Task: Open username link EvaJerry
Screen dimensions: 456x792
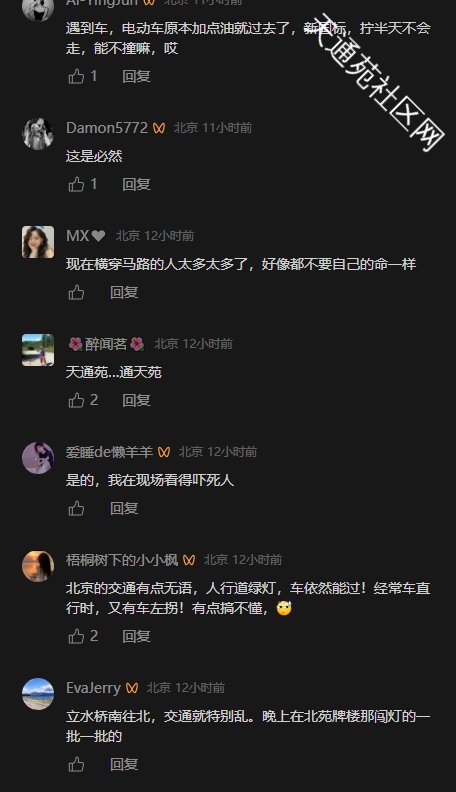Action: pyautogui.click(x=93, y=688)
